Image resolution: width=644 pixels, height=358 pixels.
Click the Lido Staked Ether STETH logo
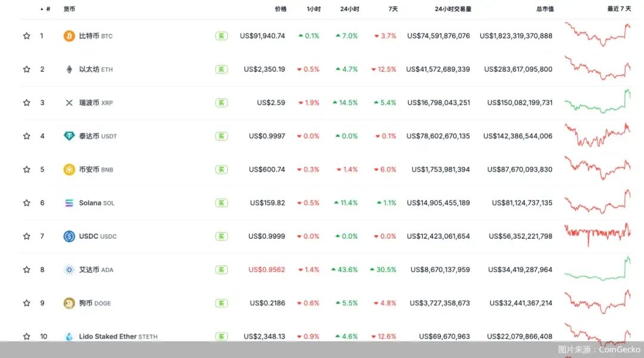pyautogui.click(x=69, y=336)
